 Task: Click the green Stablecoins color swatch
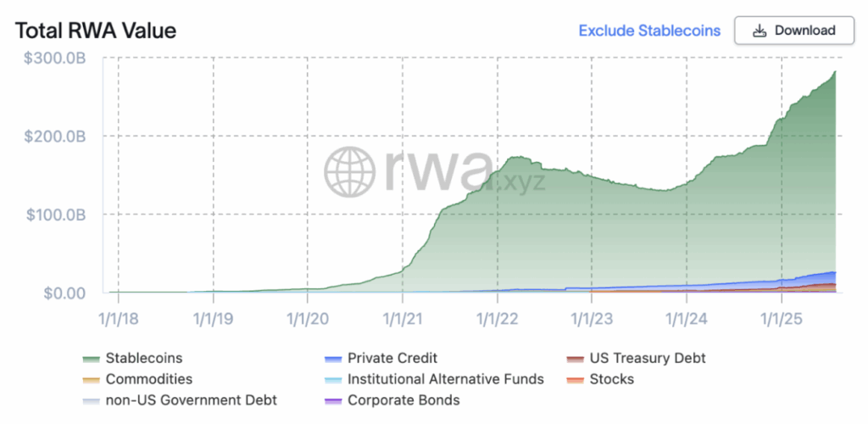pos(91,358)
